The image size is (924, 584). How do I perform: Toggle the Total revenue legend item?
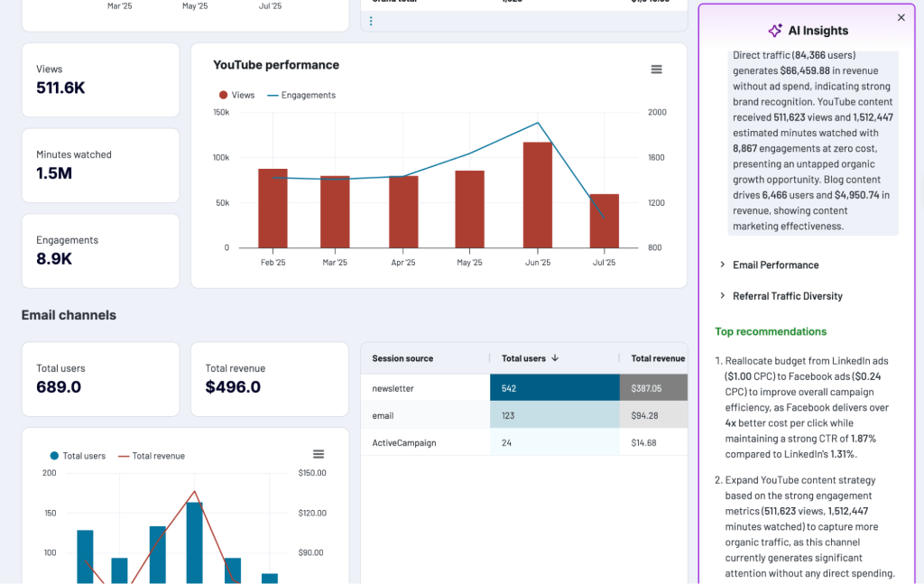pos(152,456)
